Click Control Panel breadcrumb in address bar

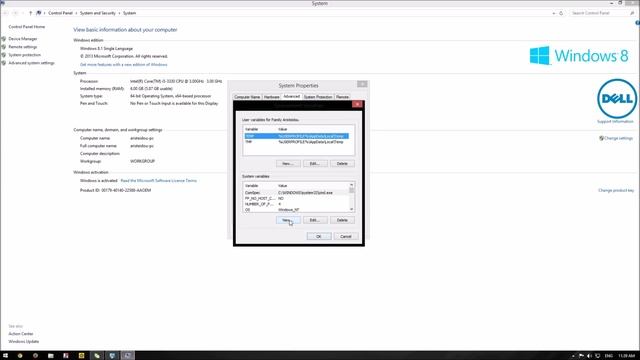point(60,13)
